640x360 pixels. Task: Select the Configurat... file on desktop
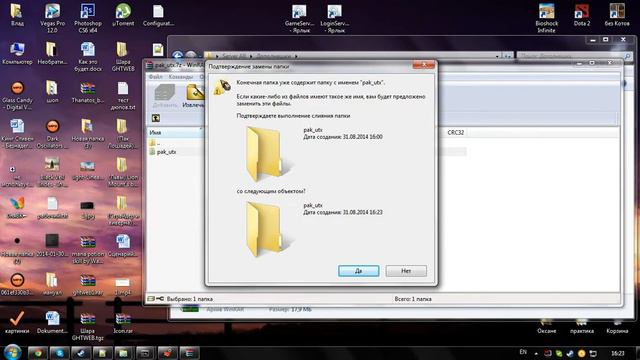158,15
